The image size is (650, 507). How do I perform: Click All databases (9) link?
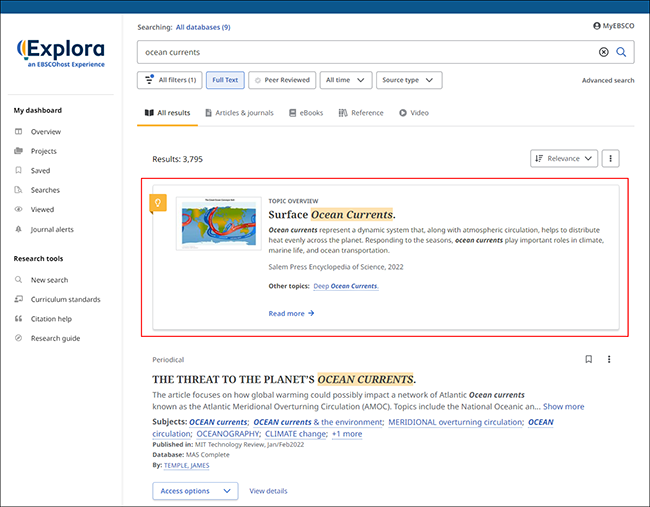pyautogui.click(x=203, y=27)
